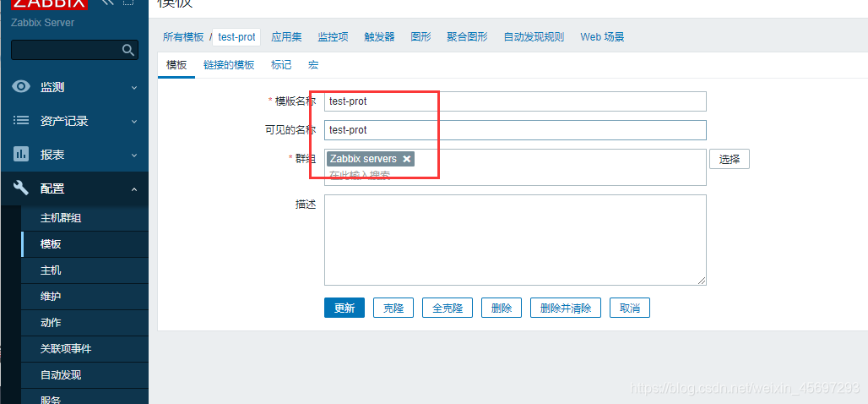Click the 描述 text area
Image resolution: width=868 pixels, height=404 pixels.
coord(515,240)
